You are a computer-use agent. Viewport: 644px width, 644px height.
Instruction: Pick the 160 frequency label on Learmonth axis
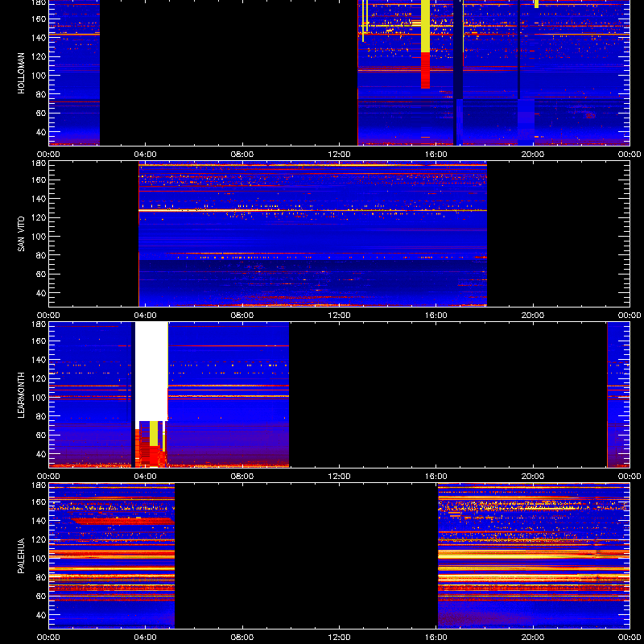click(x=39, y=341)
